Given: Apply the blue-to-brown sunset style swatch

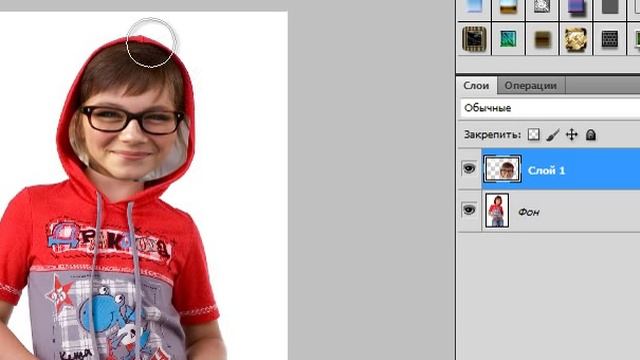Looking at the screenshot, I should click(508, 8).
